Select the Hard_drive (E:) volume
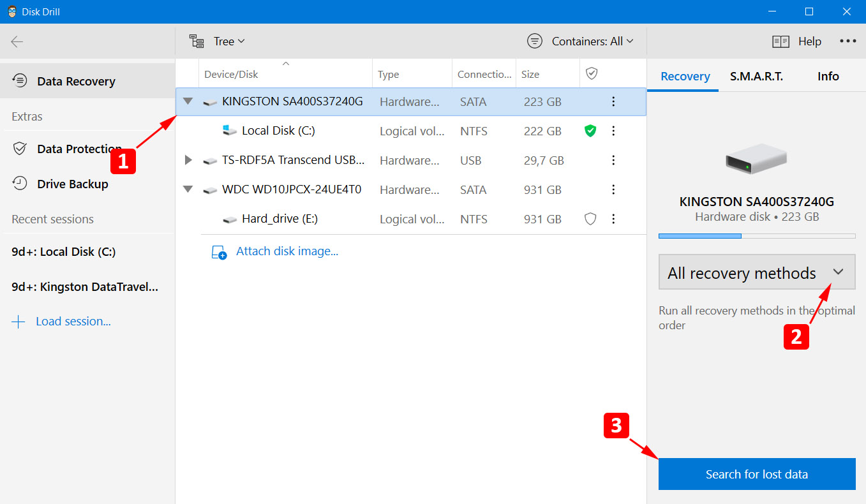 coord(411,219)
